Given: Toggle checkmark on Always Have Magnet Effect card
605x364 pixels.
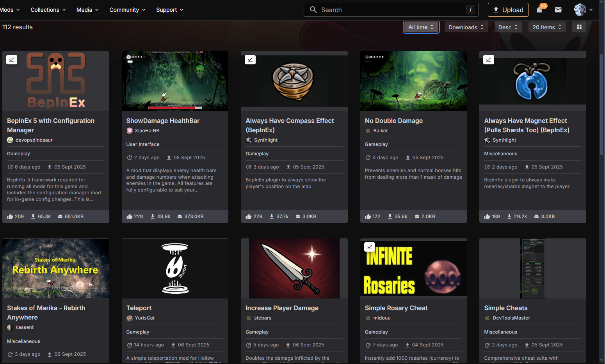Looking at the screenshot, I should 489,60.
